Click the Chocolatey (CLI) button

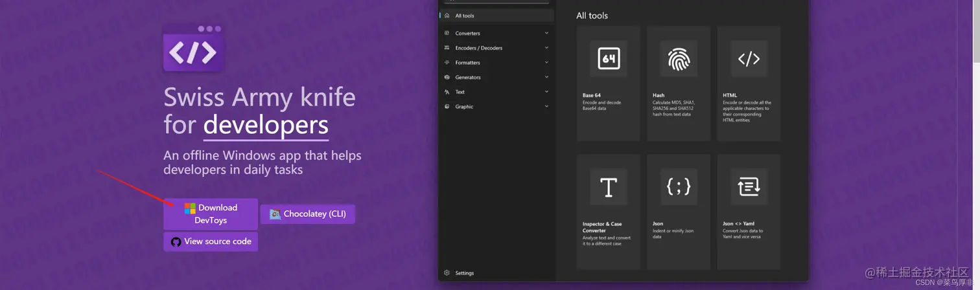[x=308, y=214]
